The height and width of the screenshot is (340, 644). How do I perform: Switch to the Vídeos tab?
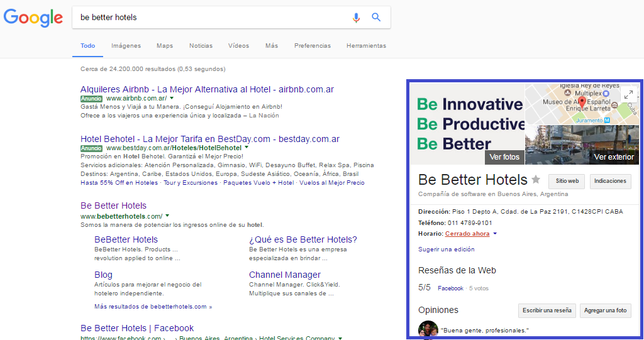tap(238, 46)
